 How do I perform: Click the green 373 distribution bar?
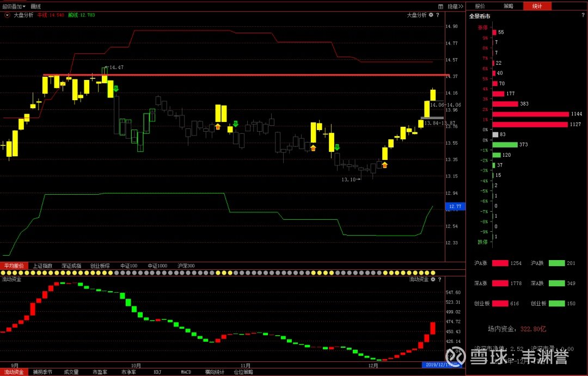click(x=505, y=144)
